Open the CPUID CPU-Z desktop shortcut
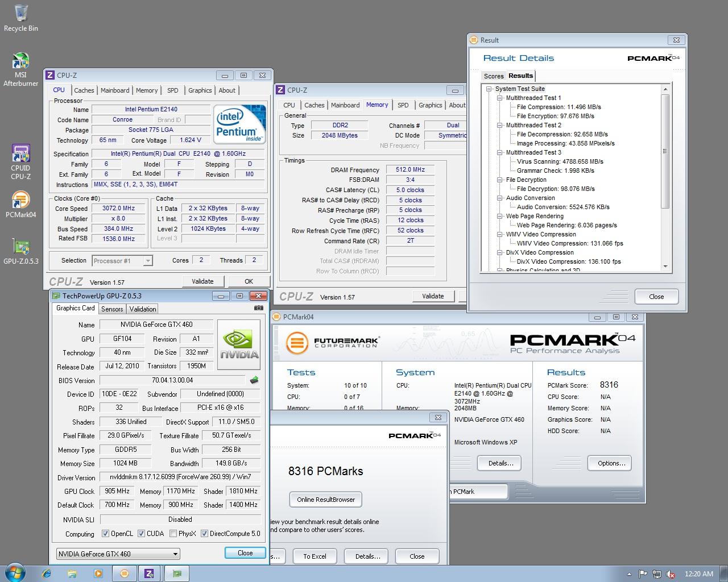This screenshot has width=728, height=582. coord(20,162)
